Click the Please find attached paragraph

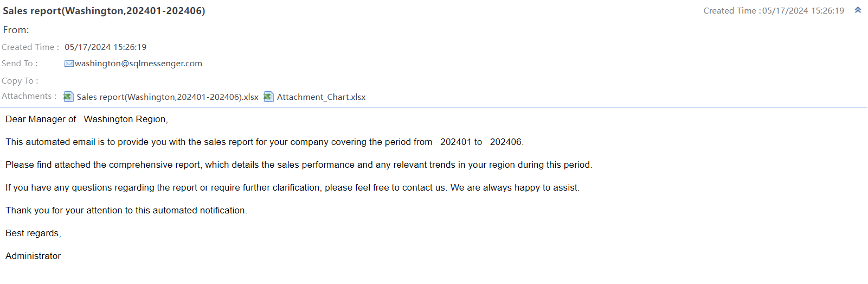(298, 165)
